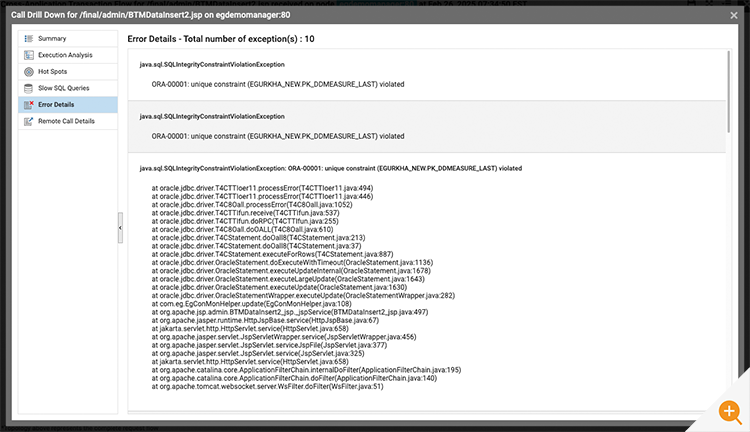Click the Slow SQL Queries database icon
This screenshot has width=750, height=432.
point(29,88)
